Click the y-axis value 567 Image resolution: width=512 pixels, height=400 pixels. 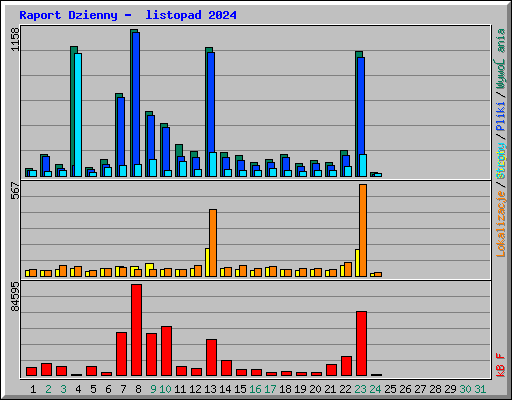[15, 190]
